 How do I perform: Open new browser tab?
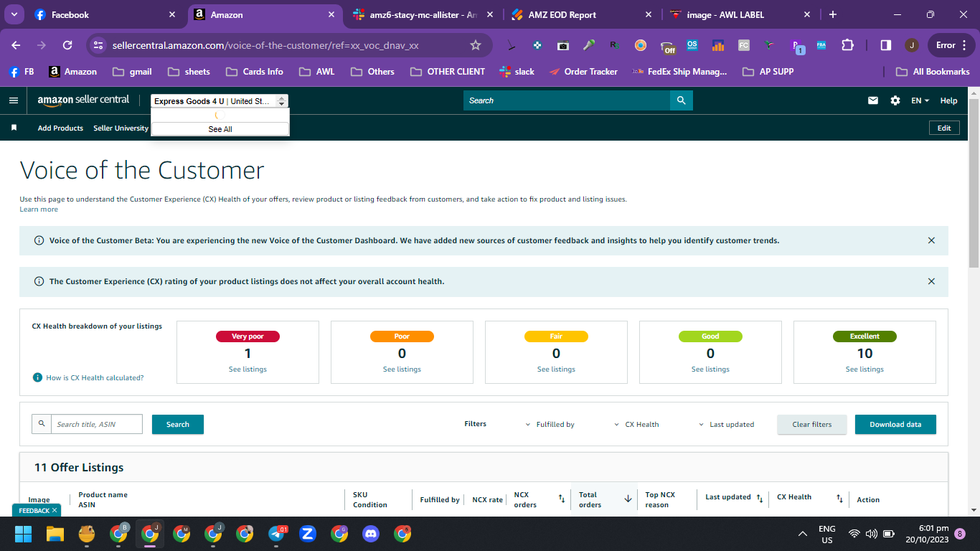tap(832, 14)
